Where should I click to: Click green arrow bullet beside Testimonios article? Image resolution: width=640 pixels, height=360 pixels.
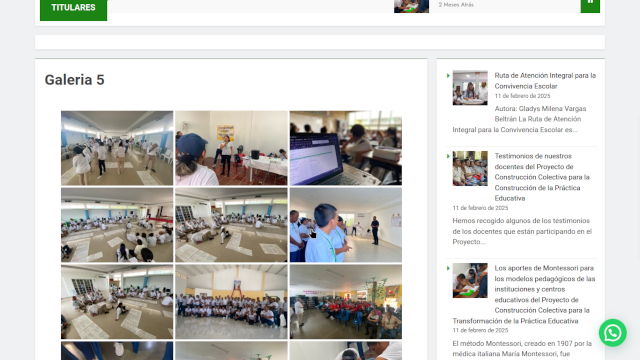coord(448,156)
